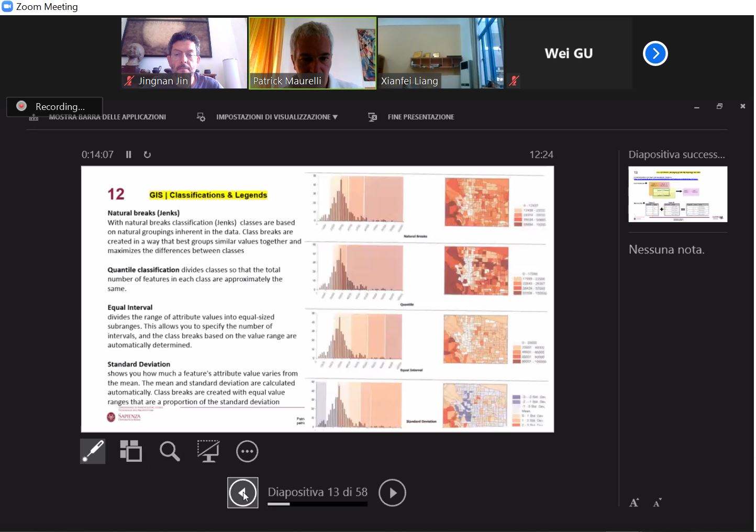Open the see all slides grid view
This screenshot has width=756, height=532.
pos(131,451)
